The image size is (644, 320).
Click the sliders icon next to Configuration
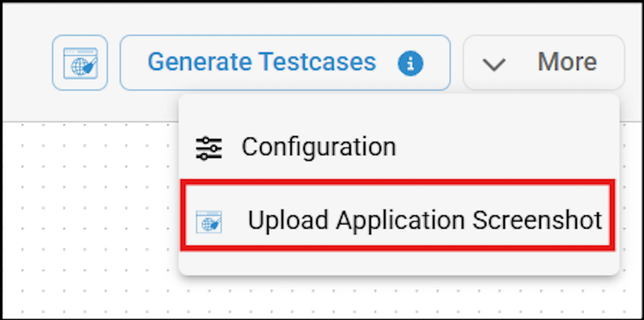(x=209, y=148)
